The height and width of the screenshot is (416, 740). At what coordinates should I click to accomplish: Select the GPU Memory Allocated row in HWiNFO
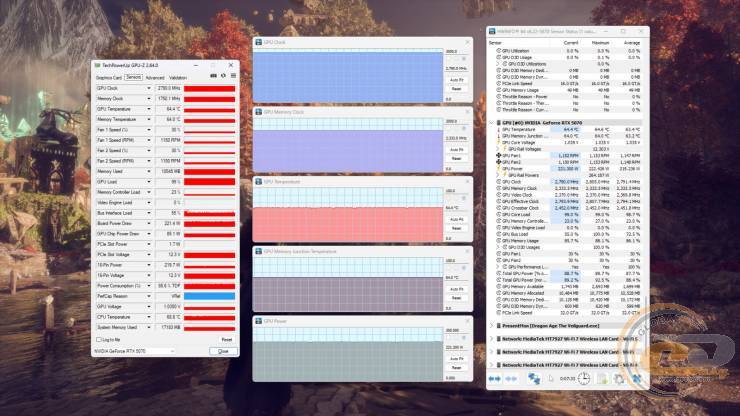tap(568, 293)
